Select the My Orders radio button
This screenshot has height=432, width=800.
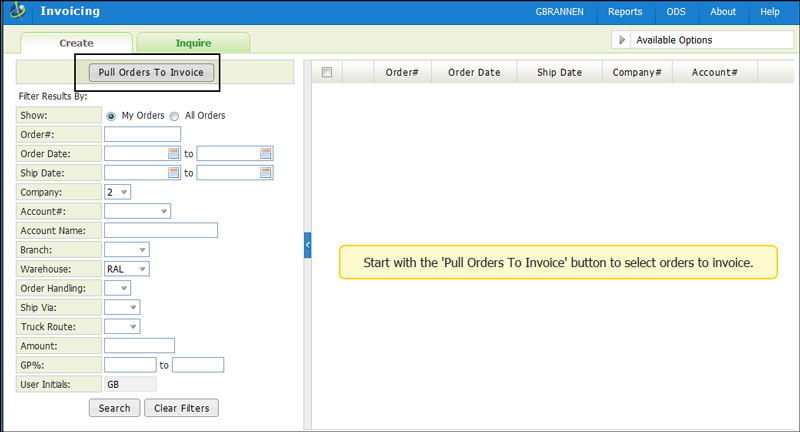click(x=112, y=116)
